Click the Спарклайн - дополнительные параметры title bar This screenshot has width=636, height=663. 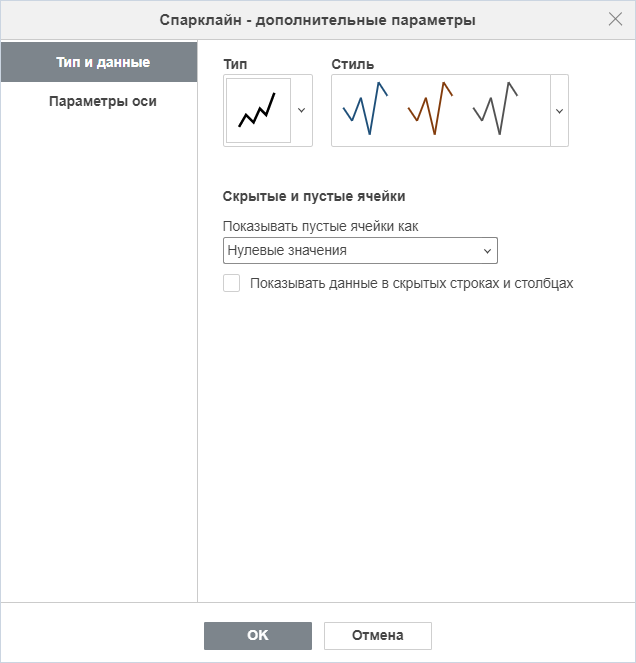click(x=318, y=20)
